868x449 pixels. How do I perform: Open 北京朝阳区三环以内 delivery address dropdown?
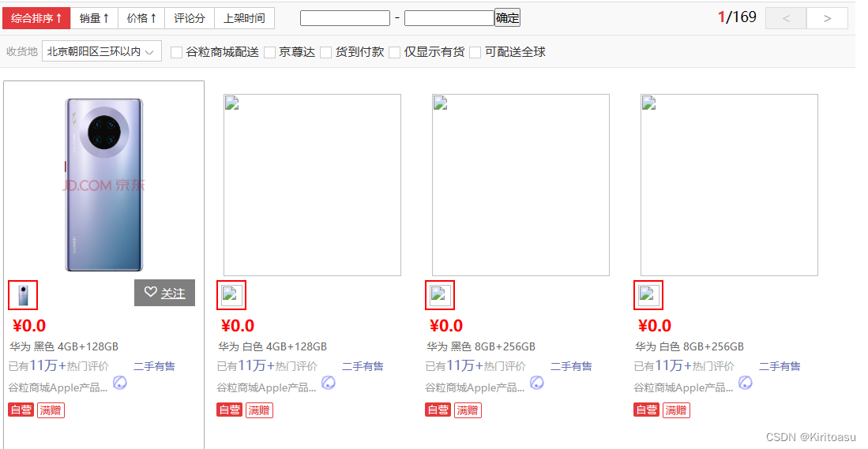point(102,51)
